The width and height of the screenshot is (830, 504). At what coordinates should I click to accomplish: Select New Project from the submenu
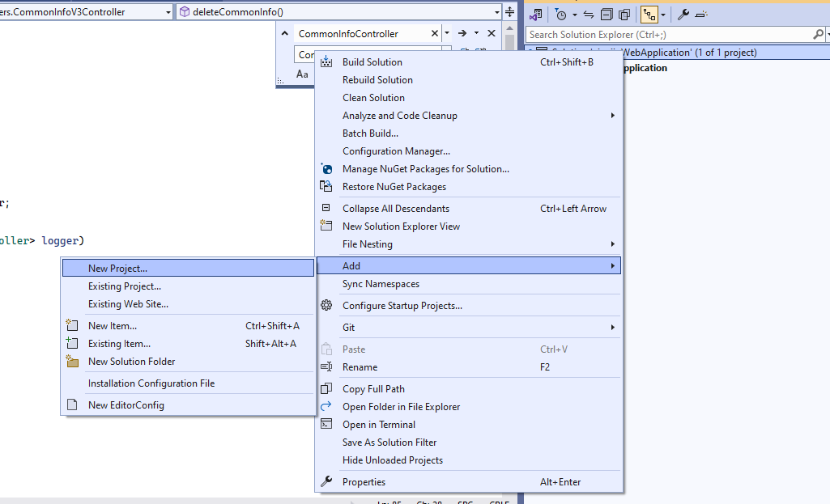[x=188, y=267]
